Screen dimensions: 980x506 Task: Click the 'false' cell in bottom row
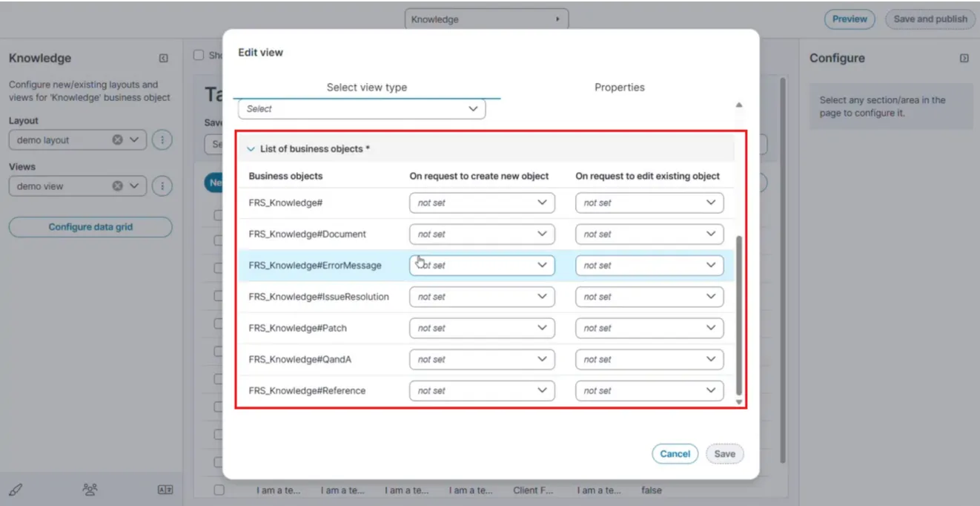[652, 490]
